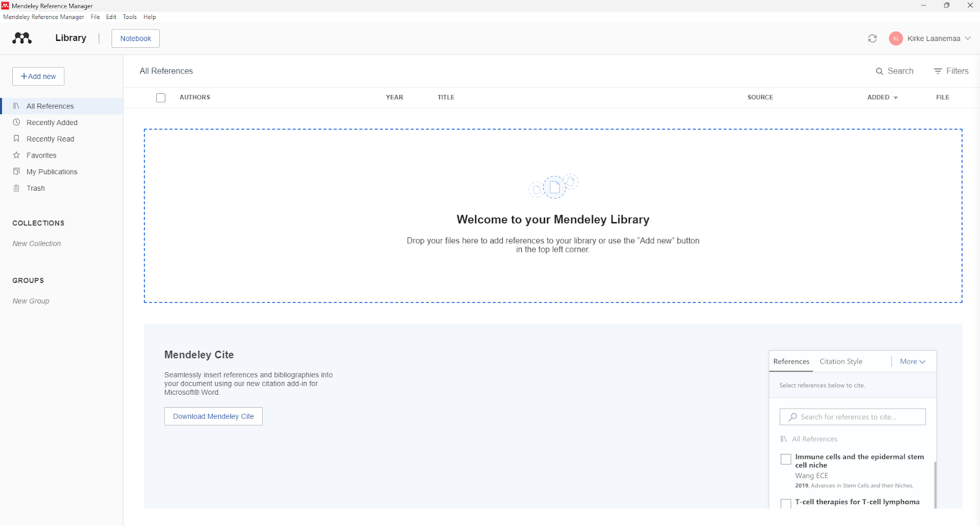Click the Wang ECE author text
The width and height of the screenshot is (980, 526).
pos(812,476)
